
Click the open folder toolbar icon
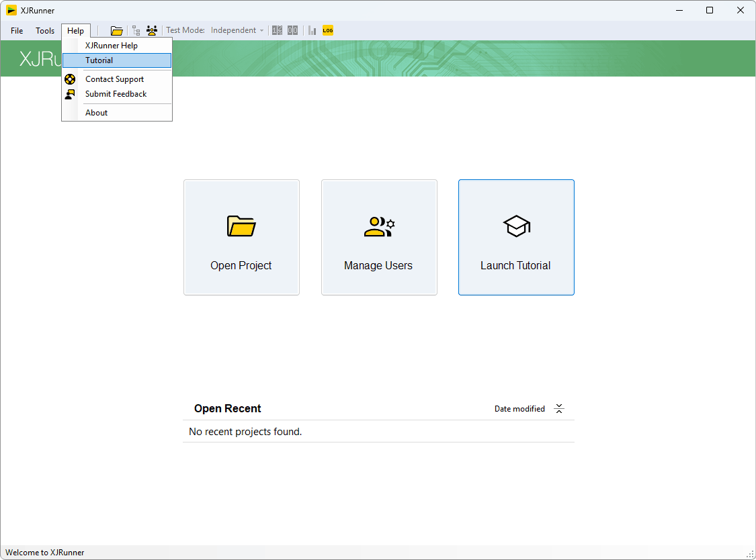(x=117, y=30)
